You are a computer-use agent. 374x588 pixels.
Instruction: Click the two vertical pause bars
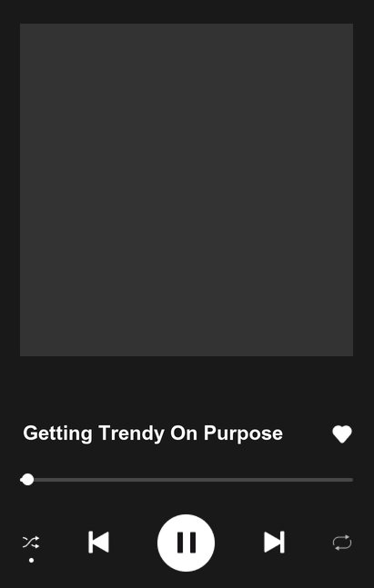point(187,543)
